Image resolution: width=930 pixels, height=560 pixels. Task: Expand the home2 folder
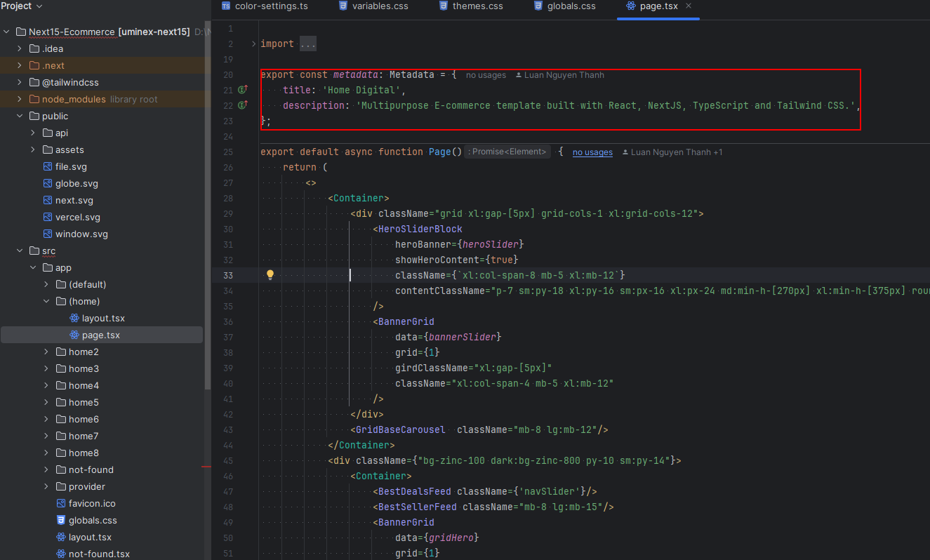[46, 352]
